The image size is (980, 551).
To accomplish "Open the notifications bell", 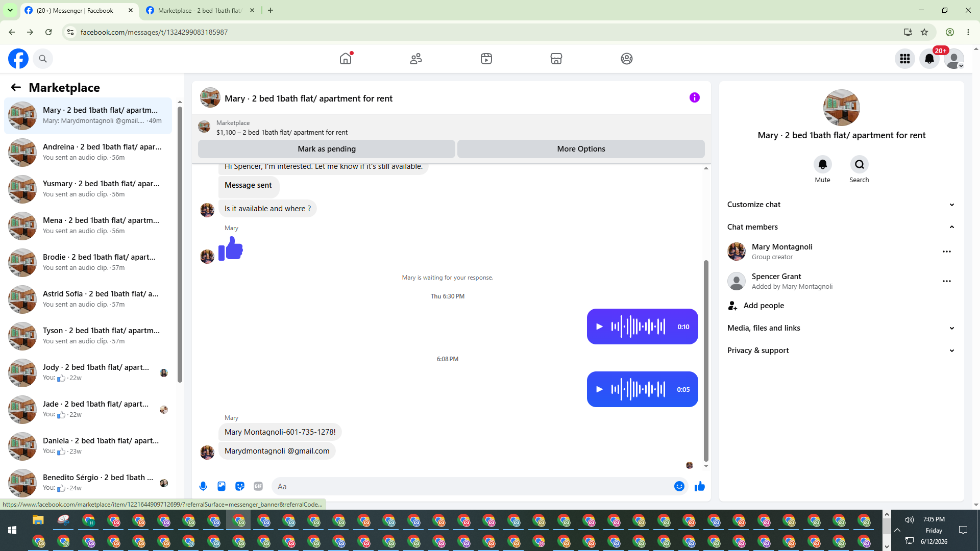I will coord(929,59).
